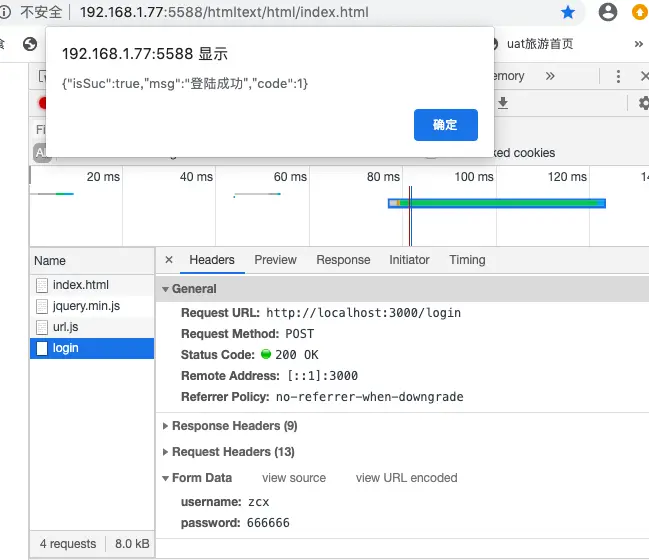Image resolution: width=649 pixels, height=560 pixels.
Task: Click the 确定 button in the alert dialog
Action: (445, 125)
